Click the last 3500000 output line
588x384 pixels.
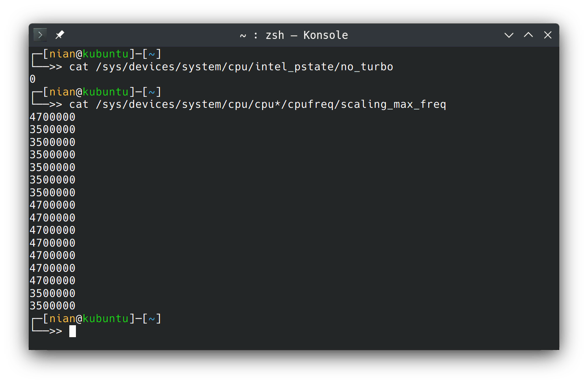click(53, 306)
